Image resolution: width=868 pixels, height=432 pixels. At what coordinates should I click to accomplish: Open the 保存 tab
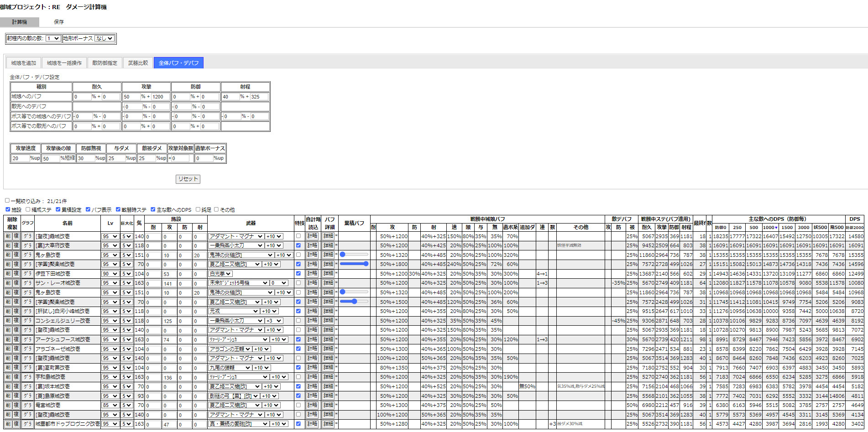pos(59,22)
